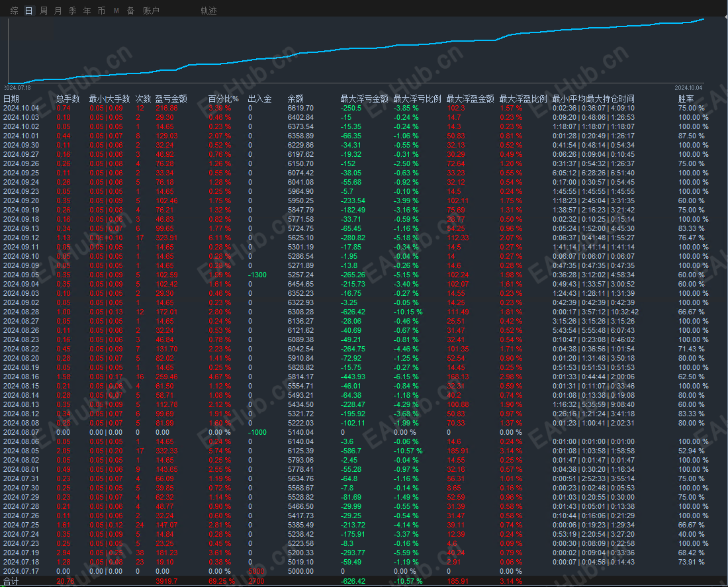
Task: Switch to the 账户 account tab
Action: point(151,11)
